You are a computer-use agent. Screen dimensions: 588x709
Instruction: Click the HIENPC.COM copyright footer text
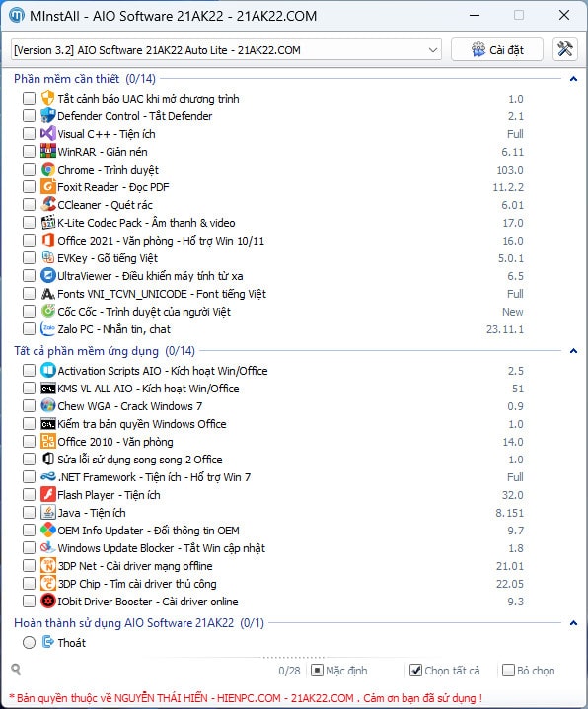246,698
